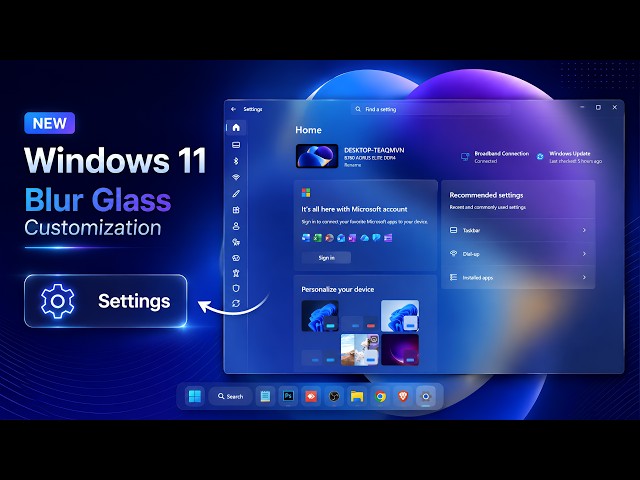Open the Taskbar recommended setting

518,230
